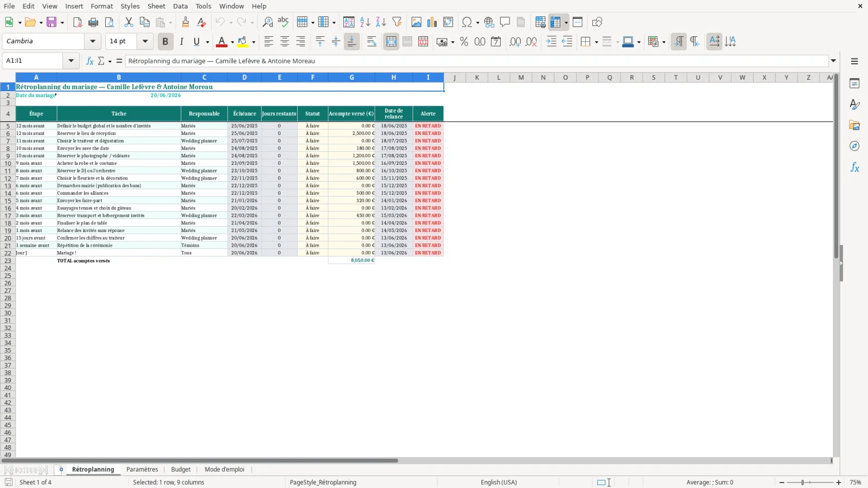
Task: Open the font name dropdown arrow
Action: coord(93,41)
